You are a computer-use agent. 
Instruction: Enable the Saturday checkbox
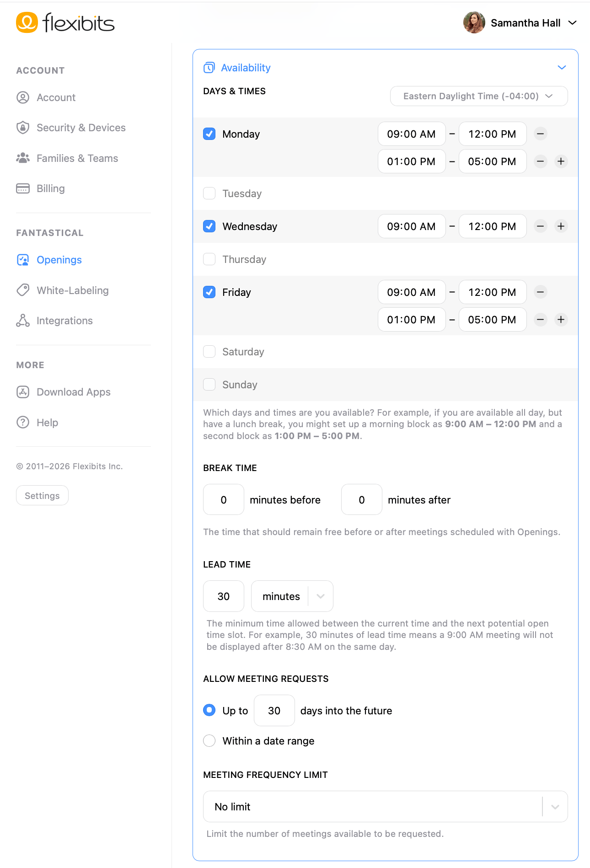(209, 352)
